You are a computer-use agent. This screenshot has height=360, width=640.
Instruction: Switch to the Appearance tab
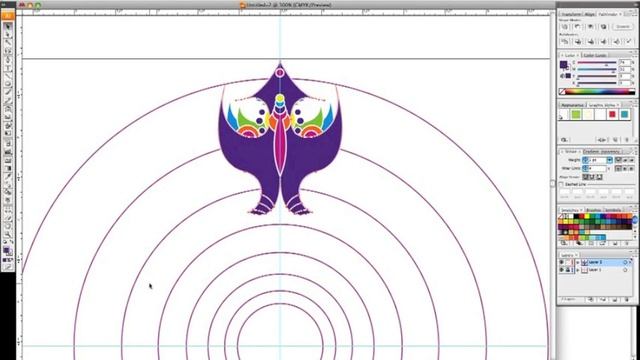(573, 105)
